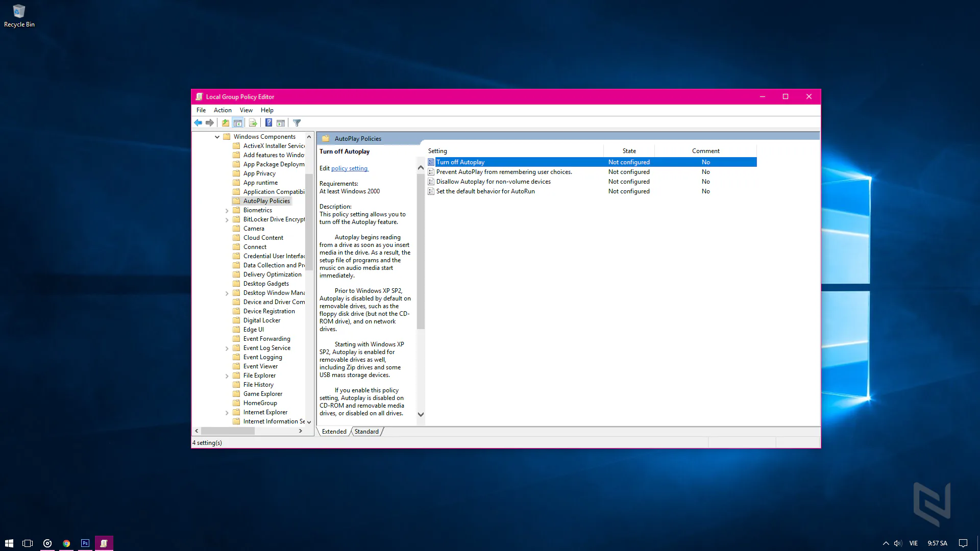Image resolution: width=980 pixels, height=551 pixels.
Task: Toggle Show/Hide Console Tree icon
Action: pyautogui.click(x=238, y=123)
